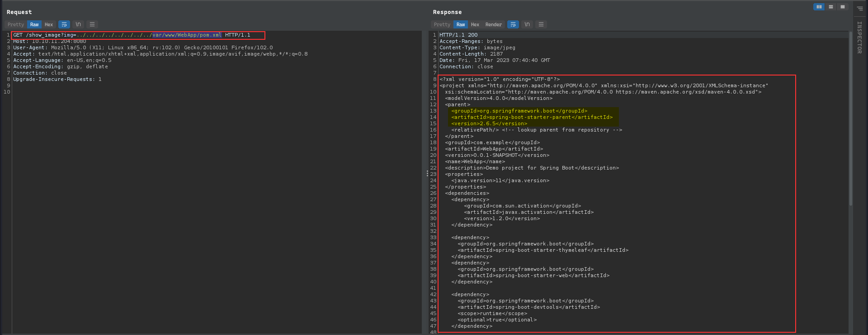Click the HTTP/1.1 200 status line
Image resolution: width=868 pixels, height=335 pixels.
pos(458,35)
